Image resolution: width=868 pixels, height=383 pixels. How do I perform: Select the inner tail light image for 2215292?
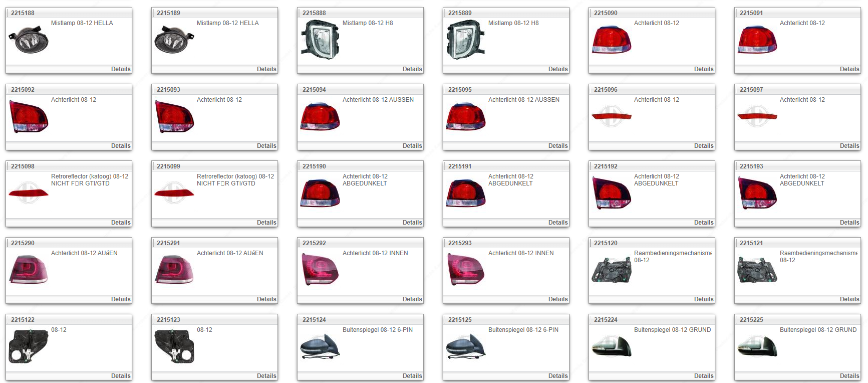pyautogui.click(x=320, y=270)
